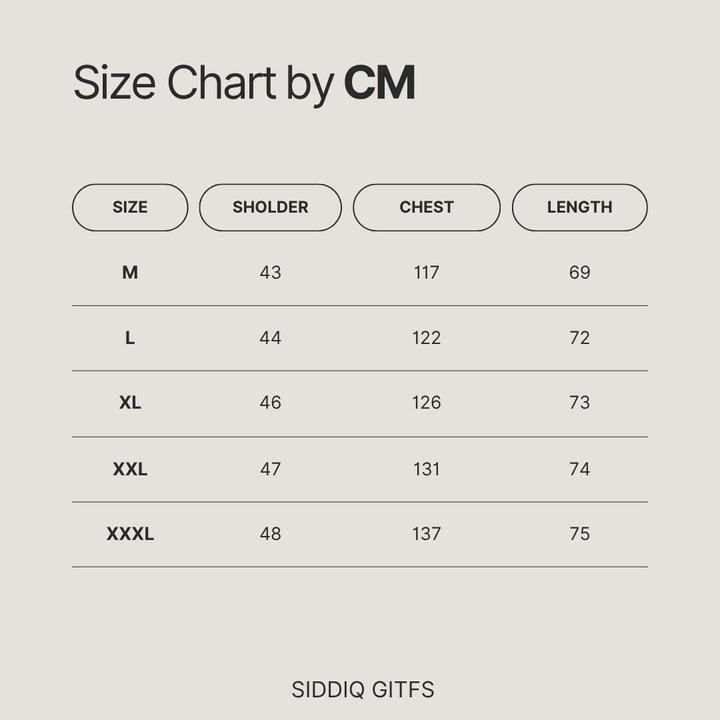The height and width of the screenshot is (720, 720).
Task: Click the SIDDIQ GITFS footer text
Action: pyautogui.click(x=363, y=690)
